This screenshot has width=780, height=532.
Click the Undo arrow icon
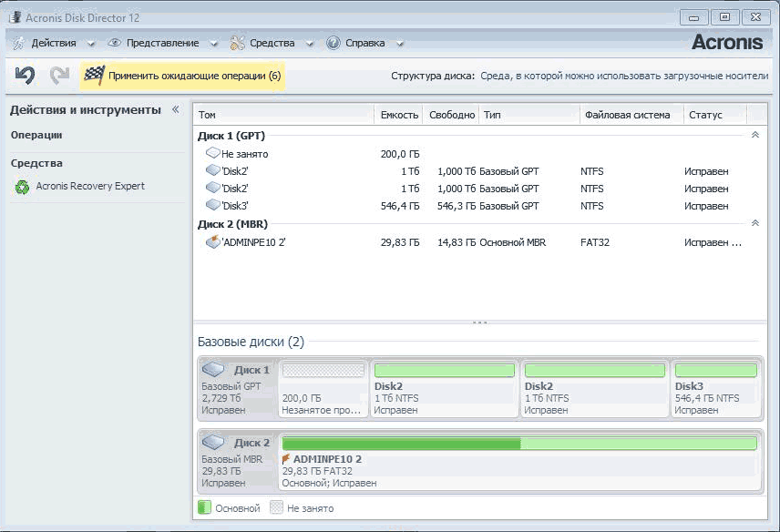[x=25, y=76]
